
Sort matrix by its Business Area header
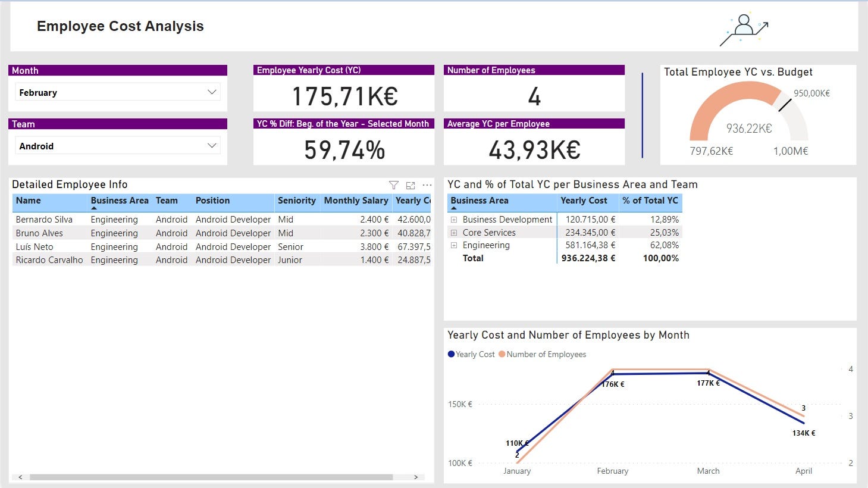click(480, 201)
